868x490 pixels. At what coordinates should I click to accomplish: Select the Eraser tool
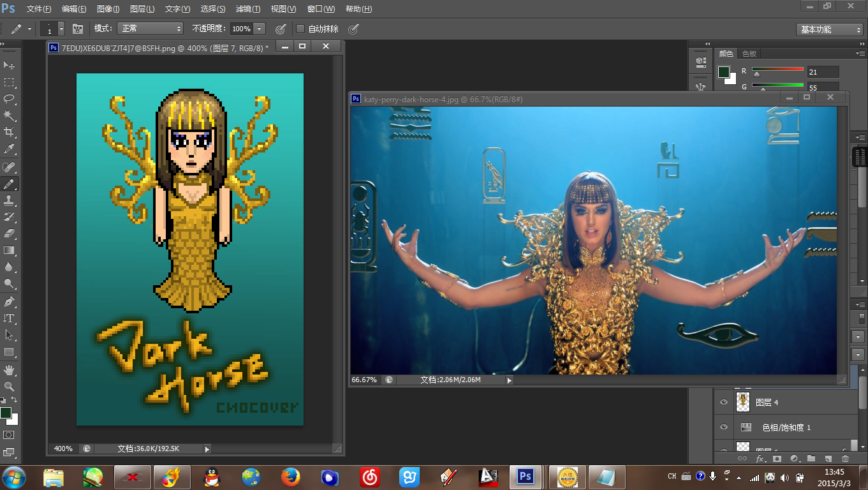9,234
